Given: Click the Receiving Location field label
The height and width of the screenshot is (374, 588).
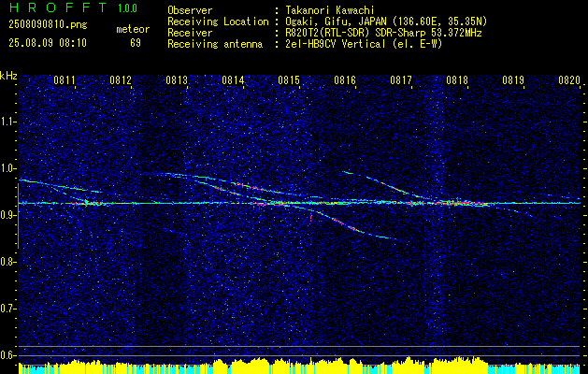Looking at the screenshot, I should [x=218, y=22].
